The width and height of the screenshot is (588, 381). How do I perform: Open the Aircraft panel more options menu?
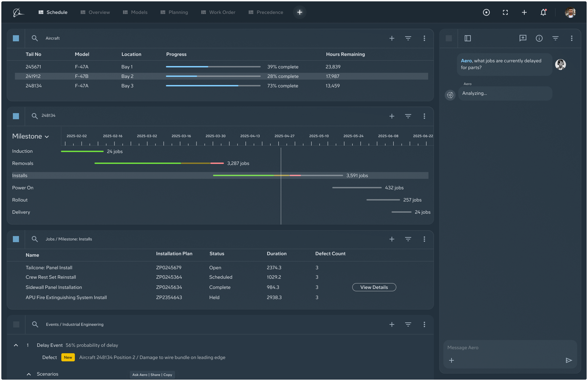pos(424,38)
